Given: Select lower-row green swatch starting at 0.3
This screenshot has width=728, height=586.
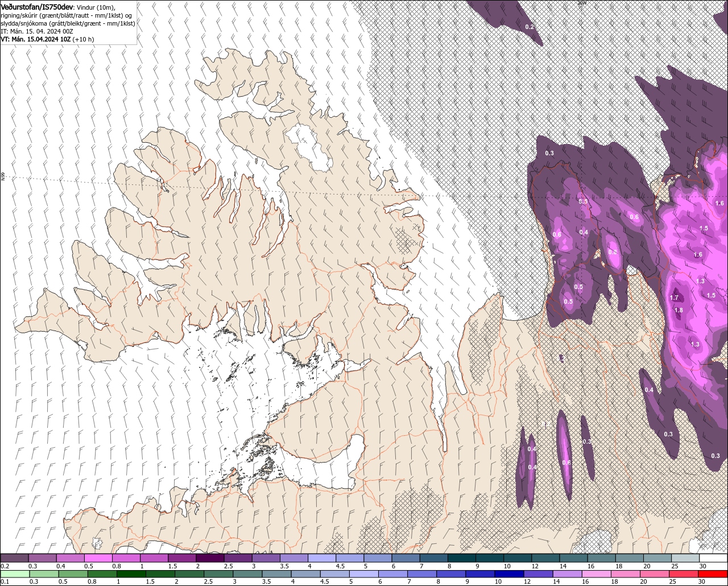Looking at the screenshot, I should pyautogui.click(x=44, y=574).
